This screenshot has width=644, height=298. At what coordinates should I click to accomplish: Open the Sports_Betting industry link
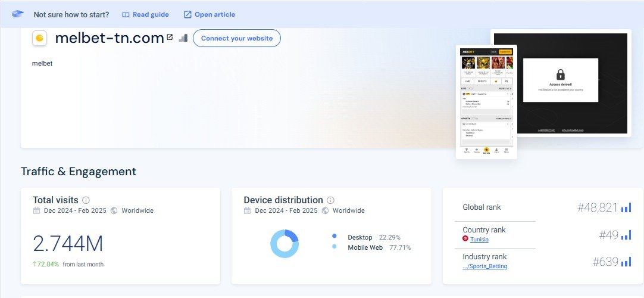484,266
